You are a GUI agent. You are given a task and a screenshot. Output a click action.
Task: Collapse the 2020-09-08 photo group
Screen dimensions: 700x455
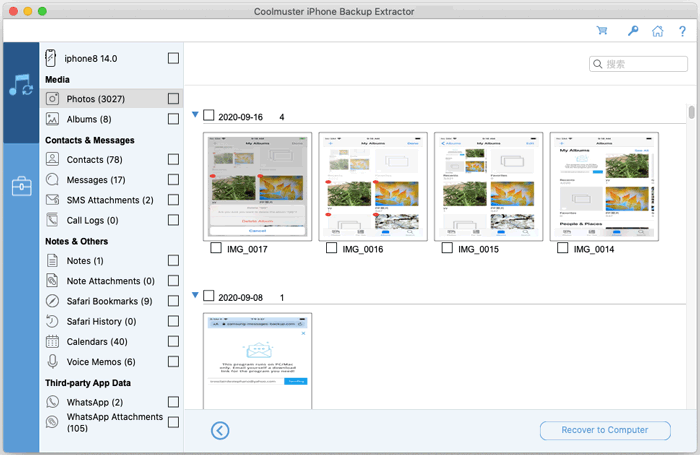195,295
